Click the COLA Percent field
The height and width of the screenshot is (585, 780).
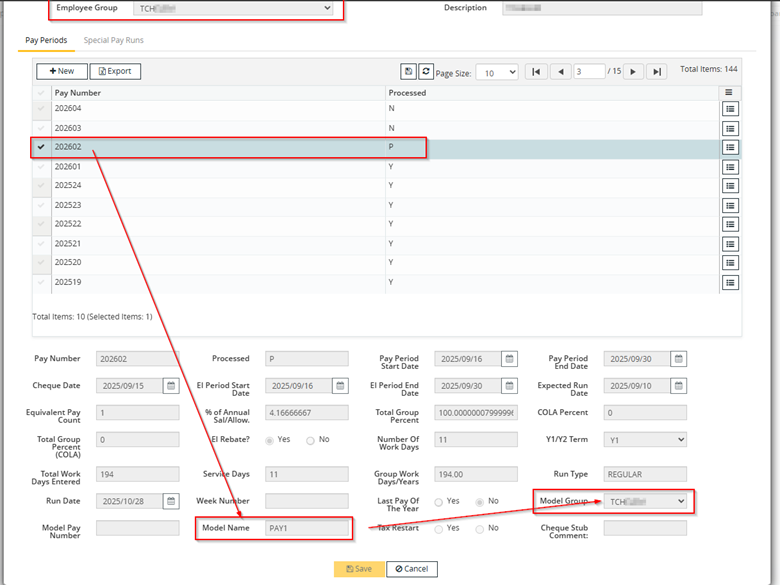645,413
